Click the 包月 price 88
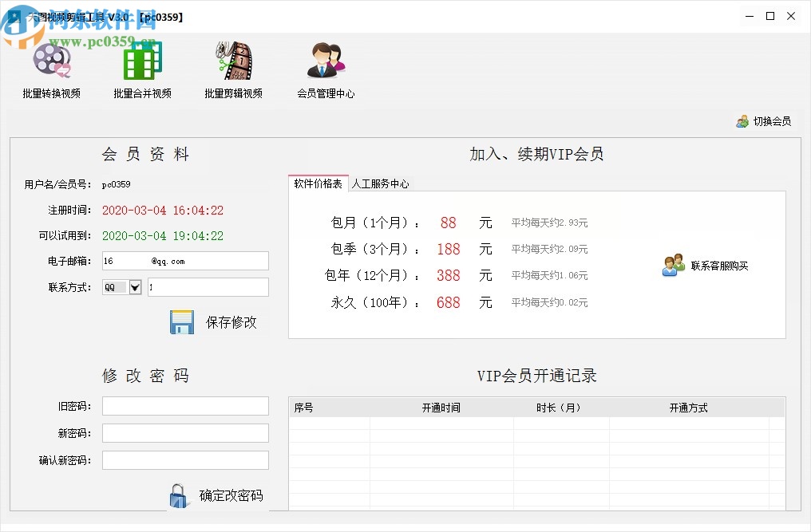 (x=449, y=223)
